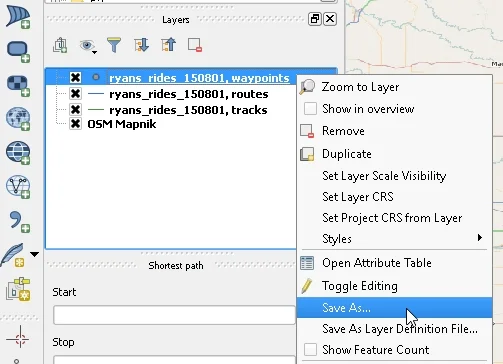Screen dimensions: 503x364
Task: Open the Manage Layer Visibility eye dropdown
Action: pyautogui.click(x=88, y=45)
